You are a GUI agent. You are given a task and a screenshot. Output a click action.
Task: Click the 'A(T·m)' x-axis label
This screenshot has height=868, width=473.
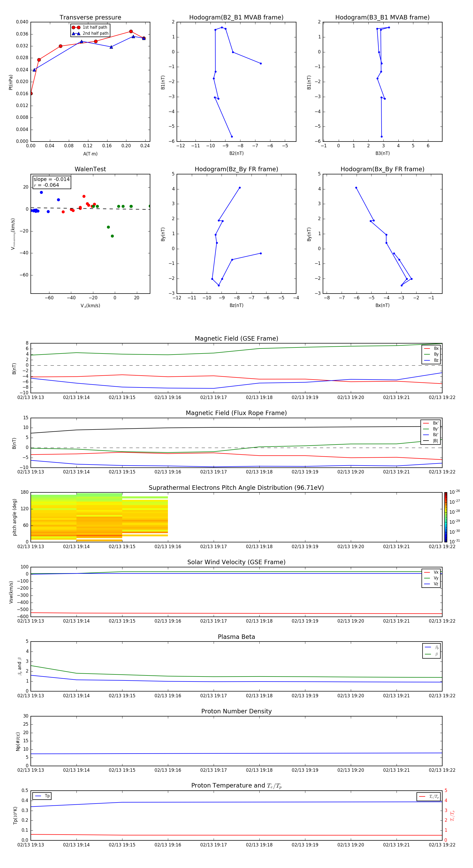pyautogui.click(x=90, y=154)
